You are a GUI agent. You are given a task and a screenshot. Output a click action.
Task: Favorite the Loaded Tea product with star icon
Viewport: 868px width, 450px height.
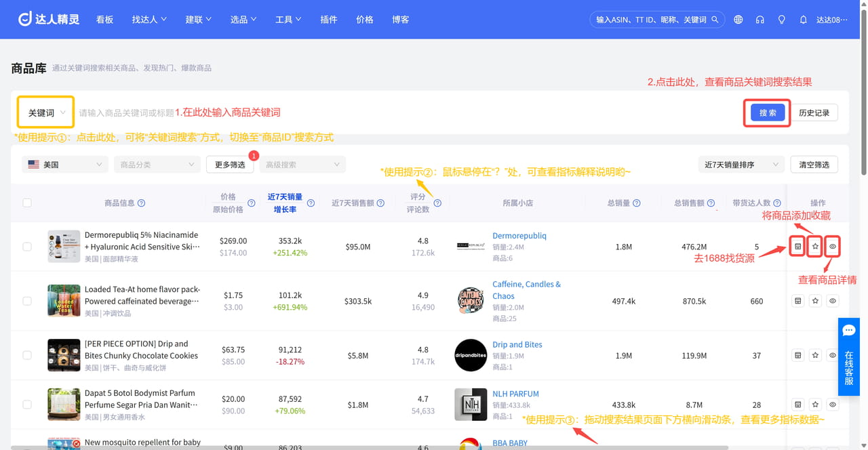point(815,300)
